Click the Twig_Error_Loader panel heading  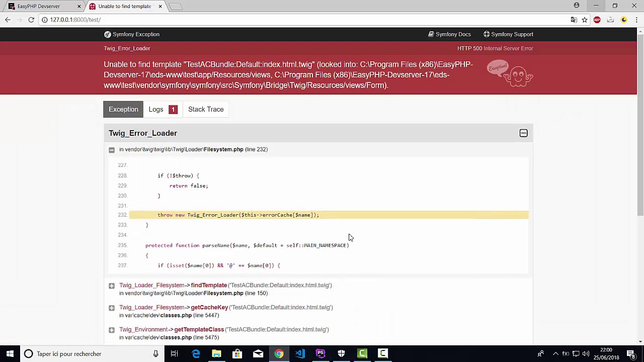[143, 133]
